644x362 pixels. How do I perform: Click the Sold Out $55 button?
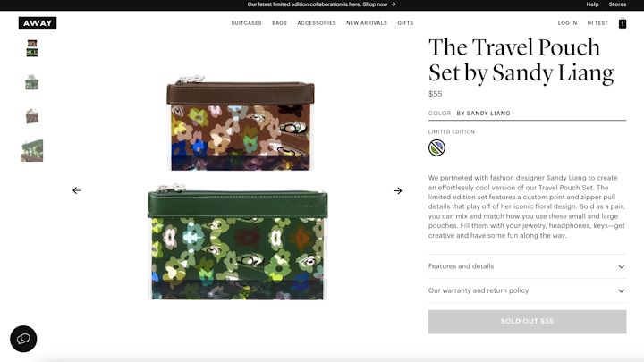coord(527,322)
